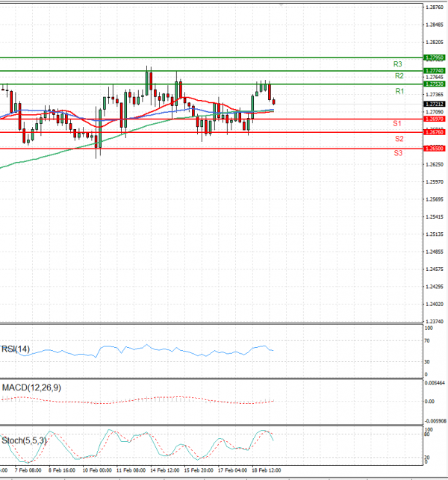Viewport: 448px width, 480px height.
Task: Click the Stoch(5,5,3) indicator label
Action: 24,440
